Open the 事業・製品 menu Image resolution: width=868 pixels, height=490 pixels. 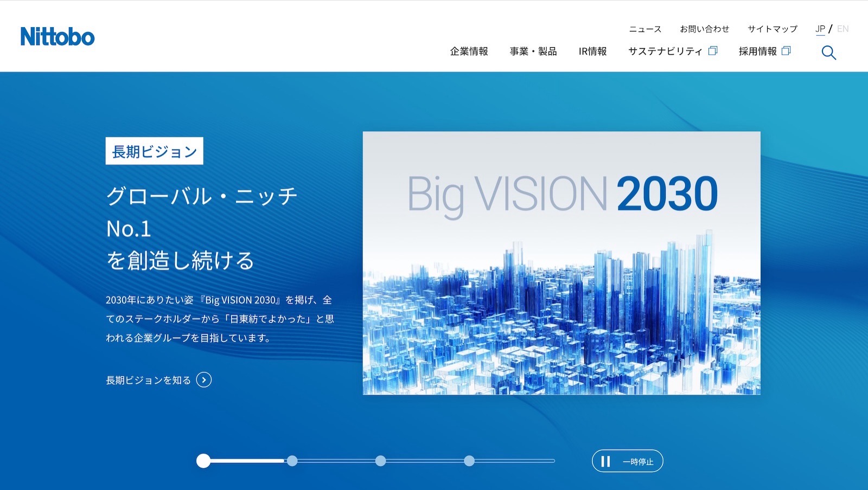(x=533, y=51)
